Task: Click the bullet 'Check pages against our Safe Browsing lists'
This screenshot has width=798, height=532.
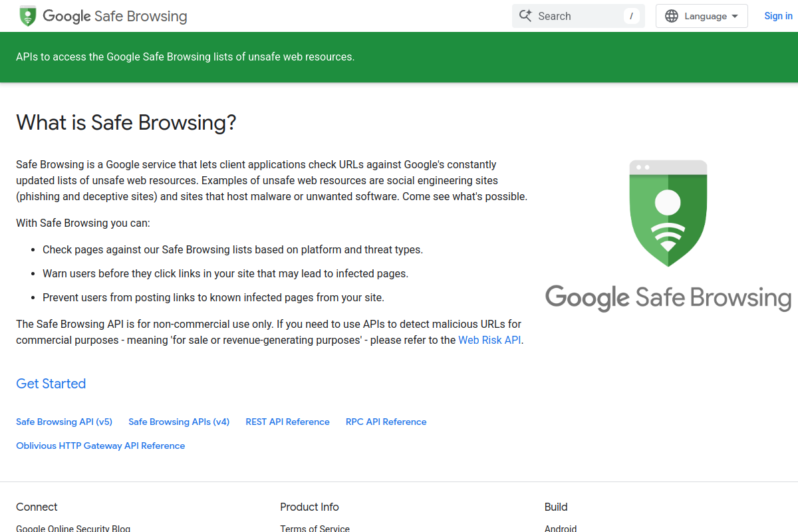Action: pyautogui.click(x=233, y=250)
